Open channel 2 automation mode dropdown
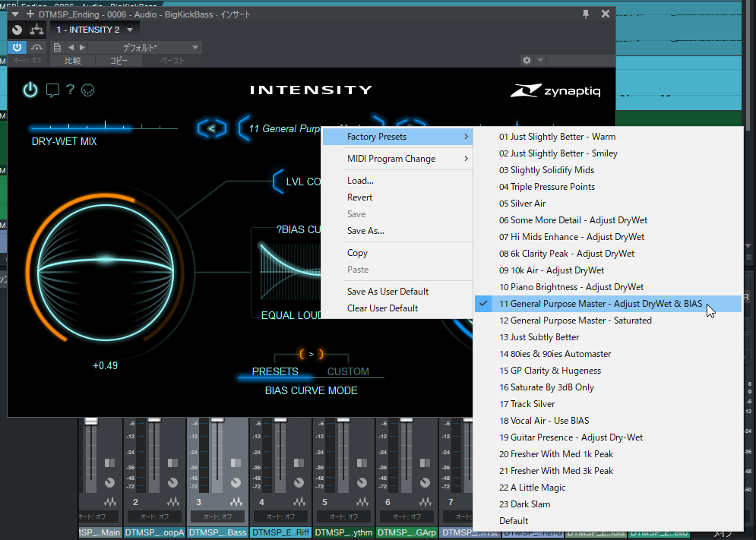 pyautogui.click(x=155, y=517)
